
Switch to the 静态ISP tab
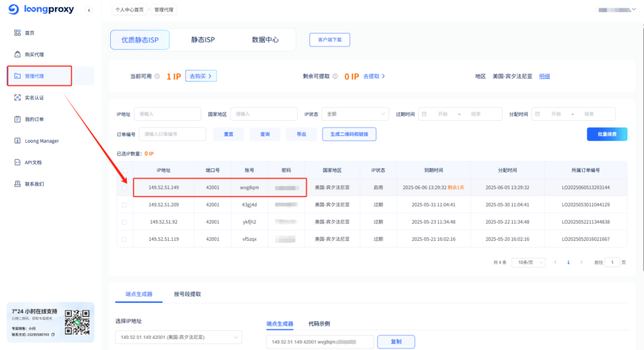click(203, 40)
